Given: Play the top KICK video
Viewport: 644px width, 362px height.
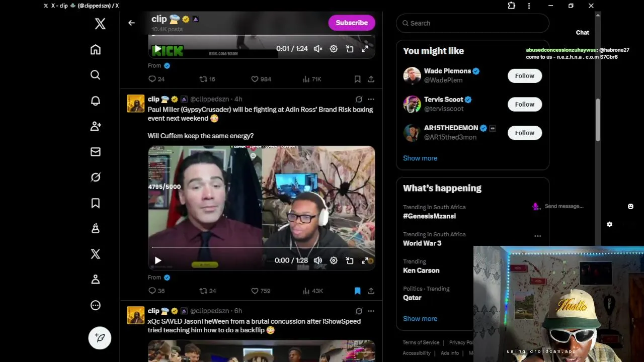Looking at the screenshot, I should [x=158, y=49].
